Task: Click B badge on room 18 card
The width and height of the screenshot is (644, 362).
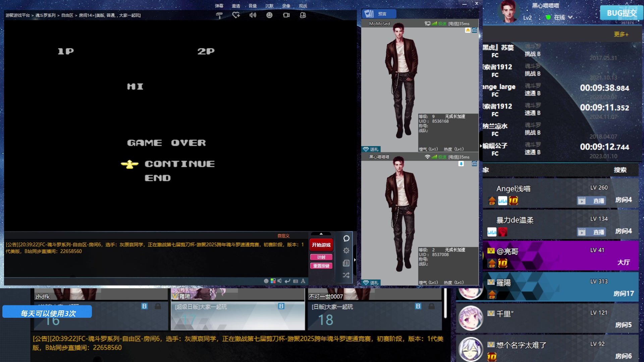Action: click(418, 306)
